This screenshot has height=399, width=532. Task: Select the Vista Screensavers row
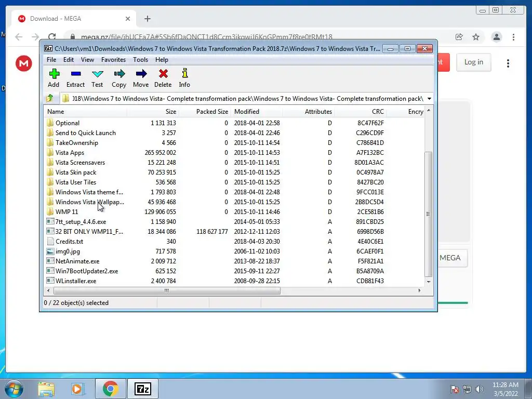click(234, 163)
